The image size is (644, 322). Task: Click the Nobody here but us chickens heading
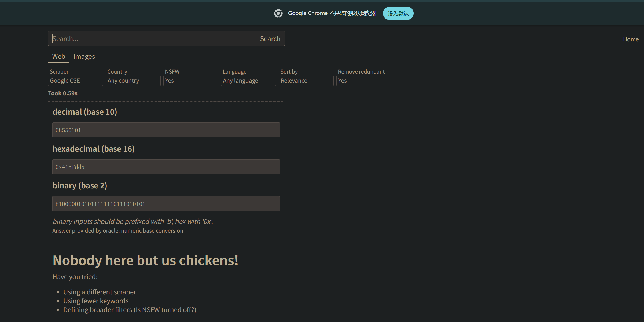pyautogui.click(x=145, y=260)
